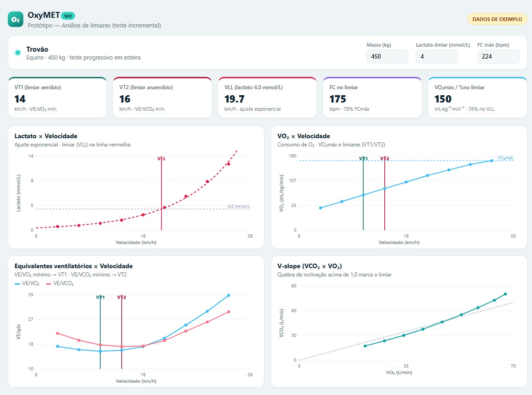Click the VT1 marker in ventilatory equivalents chart

pos(101,297)
